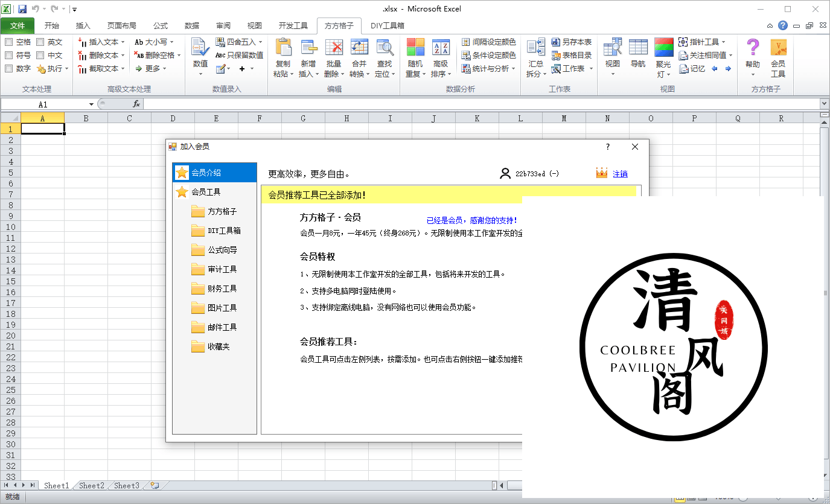Open the 插入文本 dropdown

coord(101,42)
